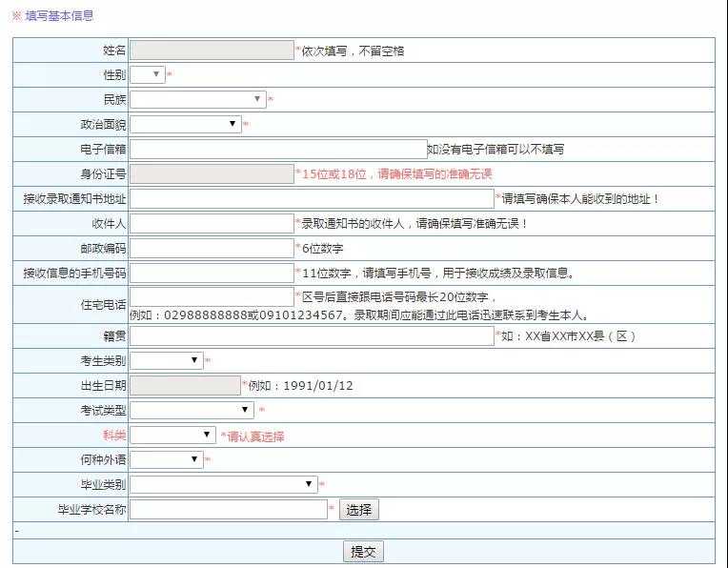Click the red hint 请认真选择
The height and width of the screenshot is (568, 728).
coord(255,436)
